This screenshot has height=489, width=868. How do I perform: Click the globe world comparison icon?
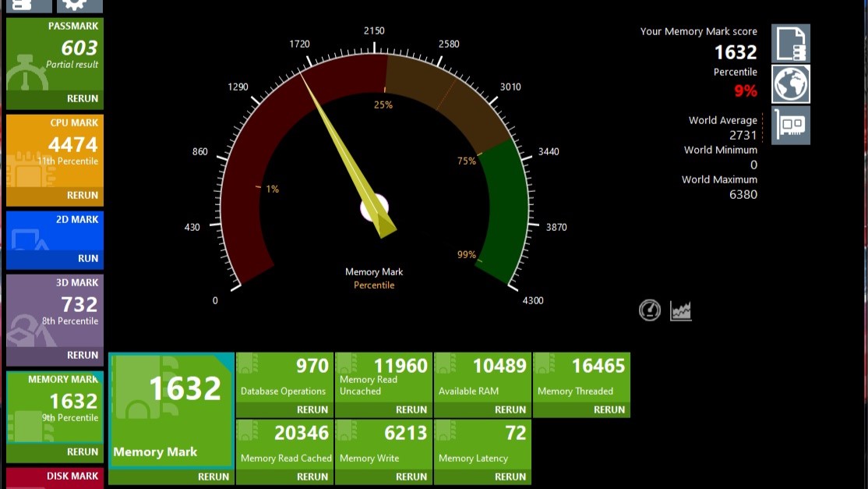pos(791,84)
